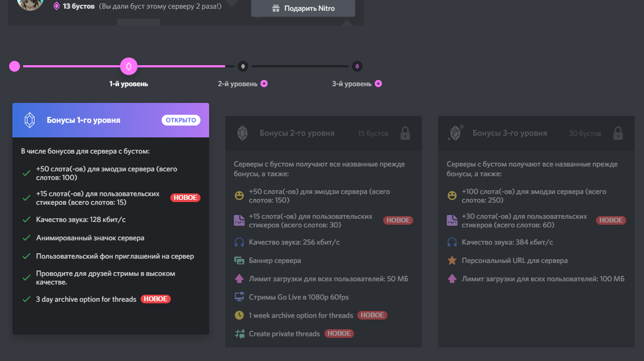Click the headphones icon beside 256 кбит/с
Screen dimensions: 644x361
click(239, 242)
